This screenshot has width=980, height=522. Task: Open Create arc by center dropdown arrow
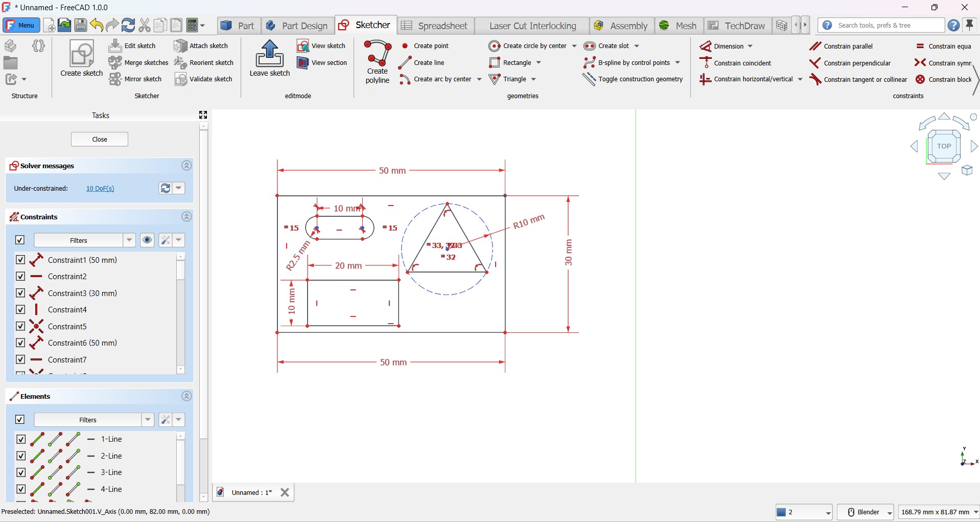pyautogui.click(x=479, y=79)
